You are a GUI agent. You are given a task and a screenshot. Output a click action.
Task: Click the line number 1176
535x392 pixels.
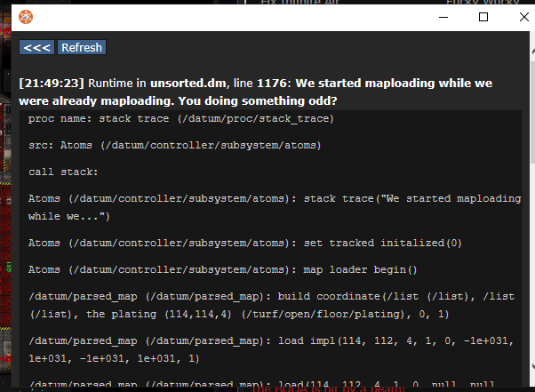(x=272, y=84)
